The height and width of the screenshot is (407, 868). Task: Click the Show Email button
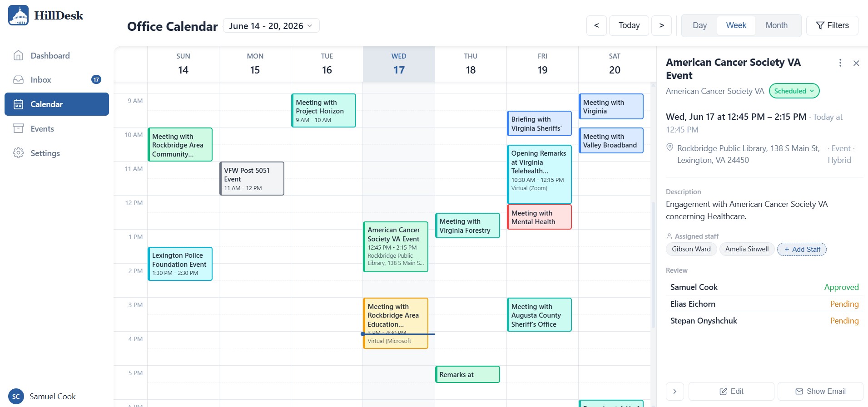pyautogui.click(x=820, y=391)
